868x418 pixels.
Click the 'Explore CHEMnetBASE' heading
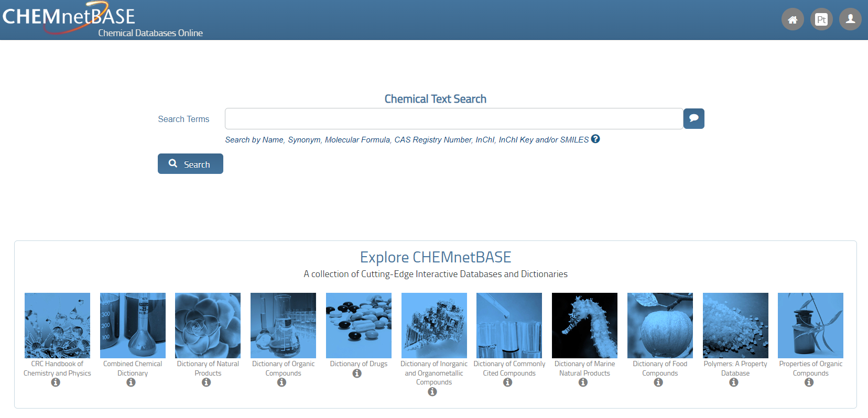(x=436, y=257)
